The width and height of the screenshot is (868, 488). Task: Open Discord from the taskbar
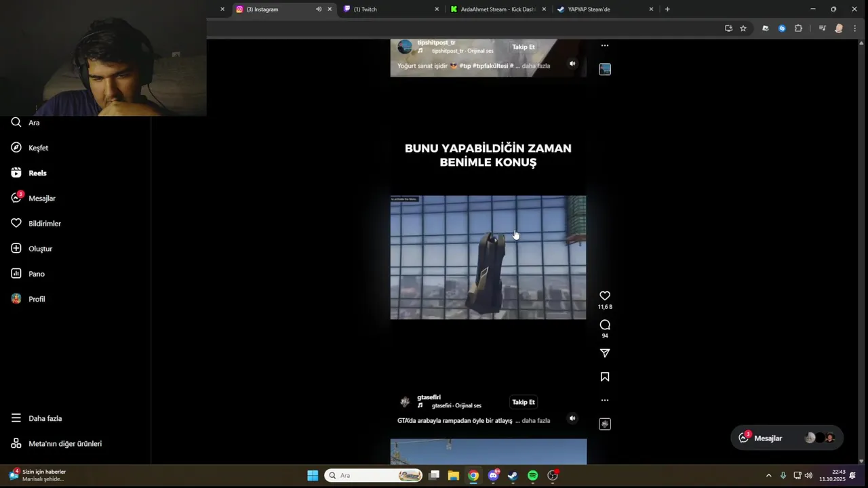point(493,476)
